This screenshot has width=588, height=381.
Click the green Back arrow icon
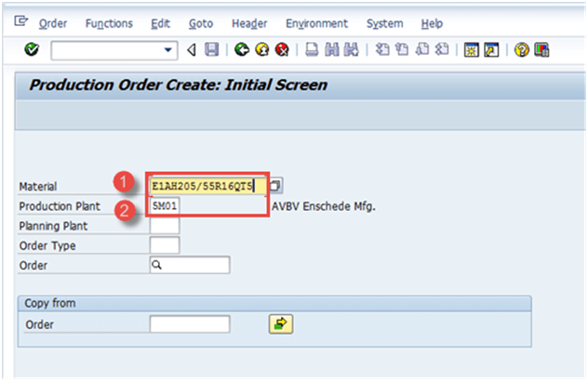241,50
